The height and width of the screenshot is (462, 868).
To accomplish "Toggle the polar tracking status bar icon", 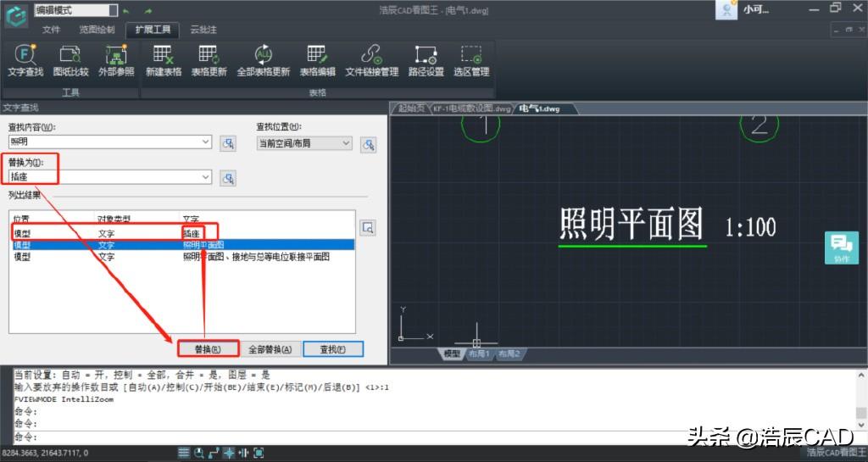I will tap(214, 453).
